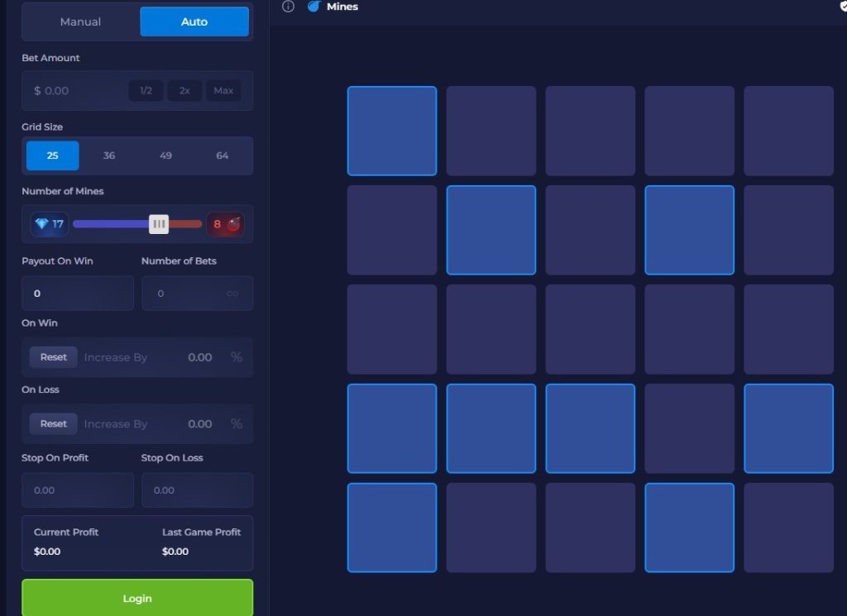Screen dimensions: 847x616
Task: Double the bet with 2x button
Action: point(184,91)
